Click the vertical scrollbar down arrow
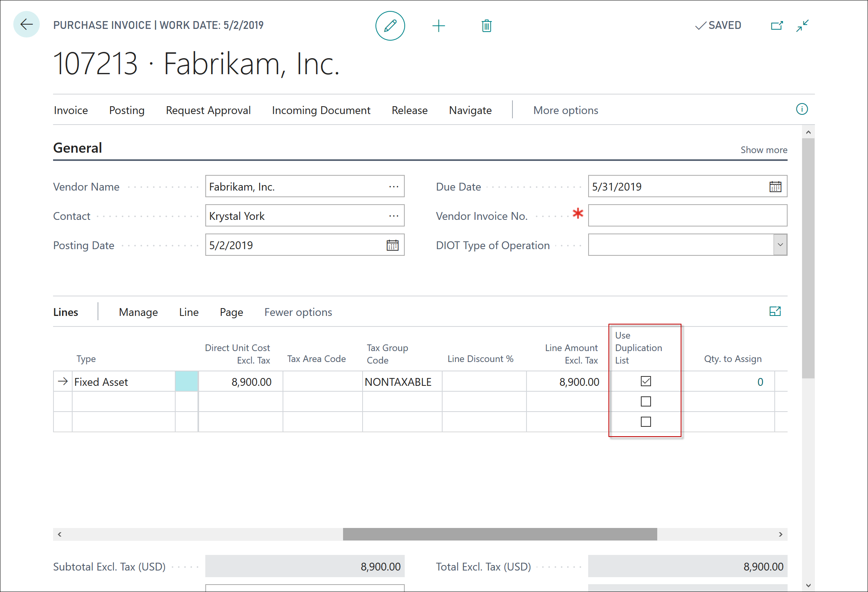Screen dimensions: 868x592 [x=808, y=585]
